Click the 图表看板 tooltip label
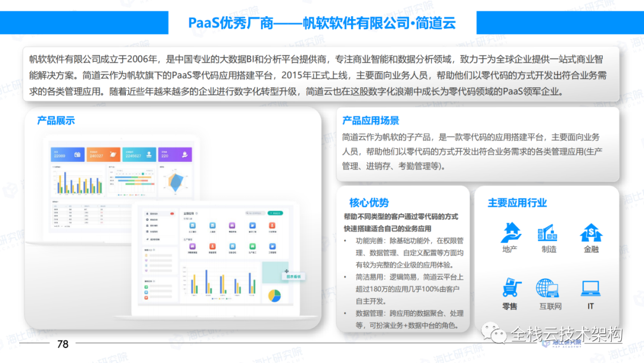644x363 pixels. 293,276
